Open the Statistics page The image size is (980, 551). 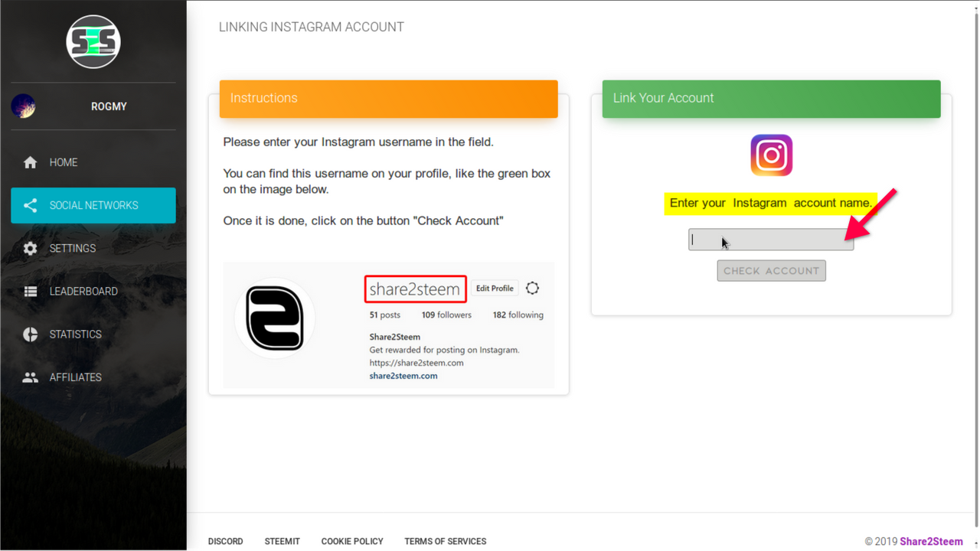[93, 334]
